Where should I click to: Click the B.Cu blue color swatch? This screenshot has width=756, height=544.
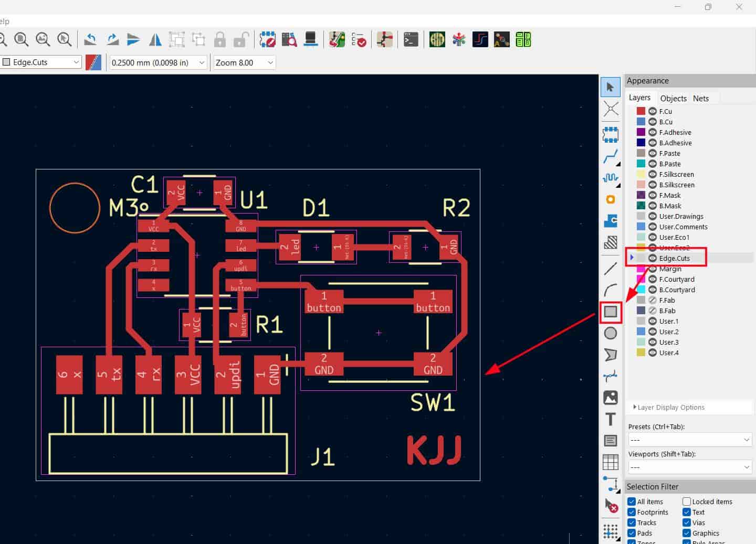641,122
